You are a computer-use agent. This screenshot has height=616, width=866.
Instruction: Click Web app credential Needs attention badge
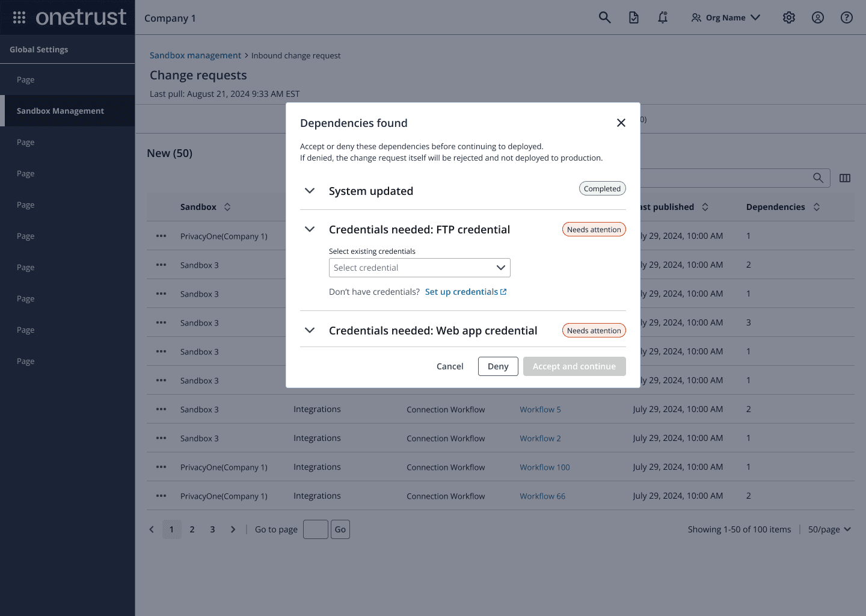tap(594, 330)
